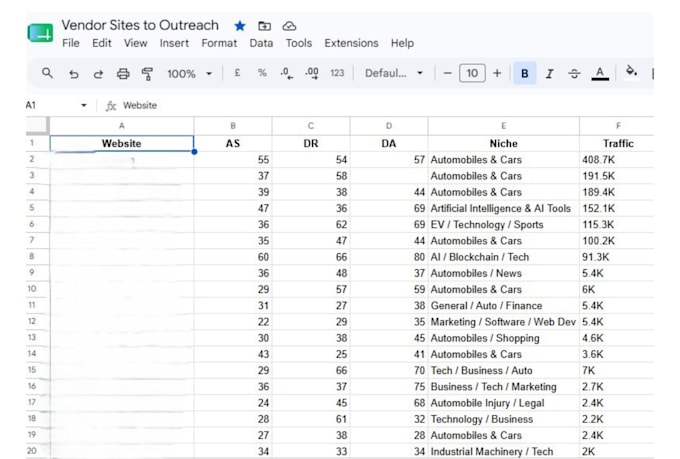Open the Extensions menu
This screenshot has height=459, width=680.
[351, 43]
